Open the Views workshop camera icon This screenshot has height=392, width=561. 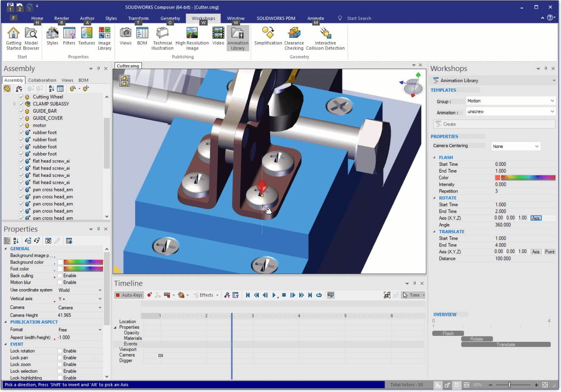(125, 36)
